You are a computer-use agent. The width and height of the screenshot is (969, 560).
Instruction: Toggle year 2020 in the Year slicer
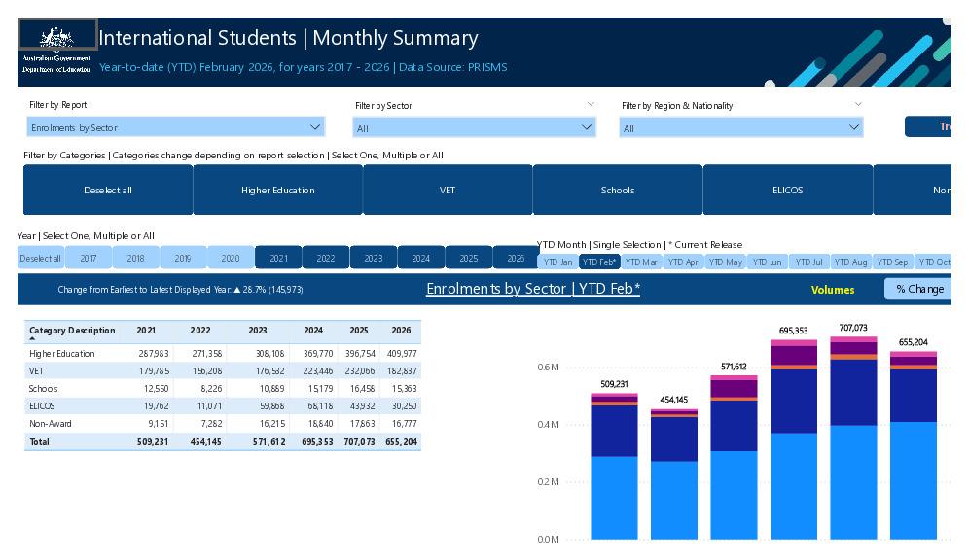(x=231, y=258)
